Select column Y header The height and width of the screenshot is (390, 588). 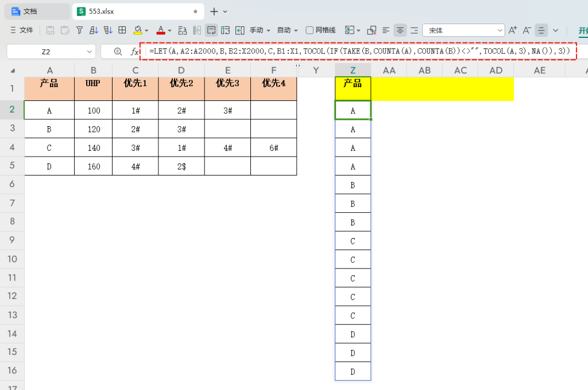[x=316, y=71]
